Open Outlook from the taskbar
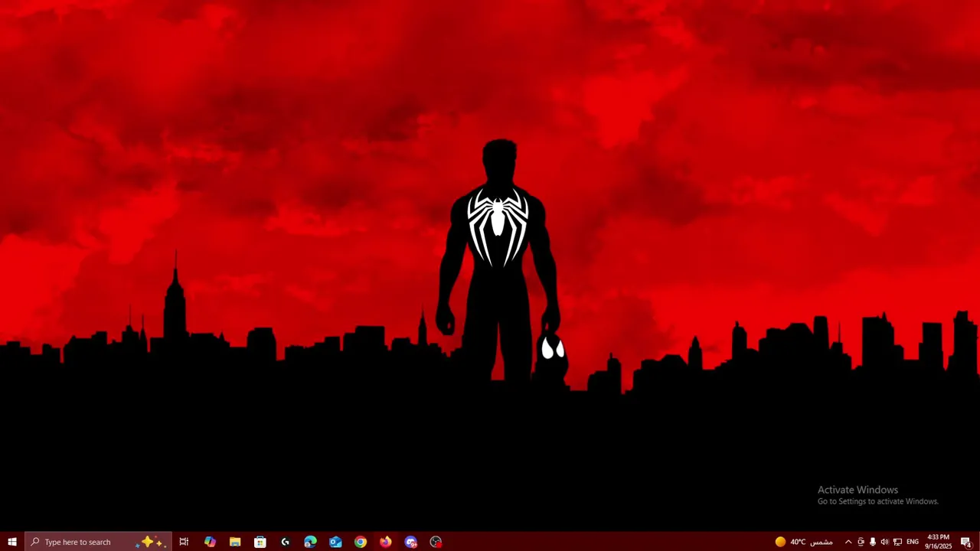This screenshot has height=551, width=980. tap(335, 542)
